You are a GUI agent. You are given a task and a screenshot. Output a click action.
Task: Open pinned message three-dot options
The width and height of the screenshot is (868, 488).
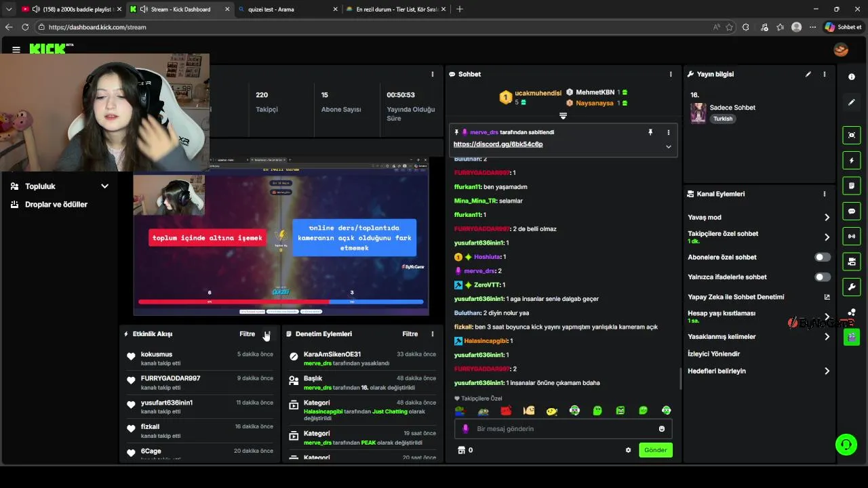[x=668, y=132]
